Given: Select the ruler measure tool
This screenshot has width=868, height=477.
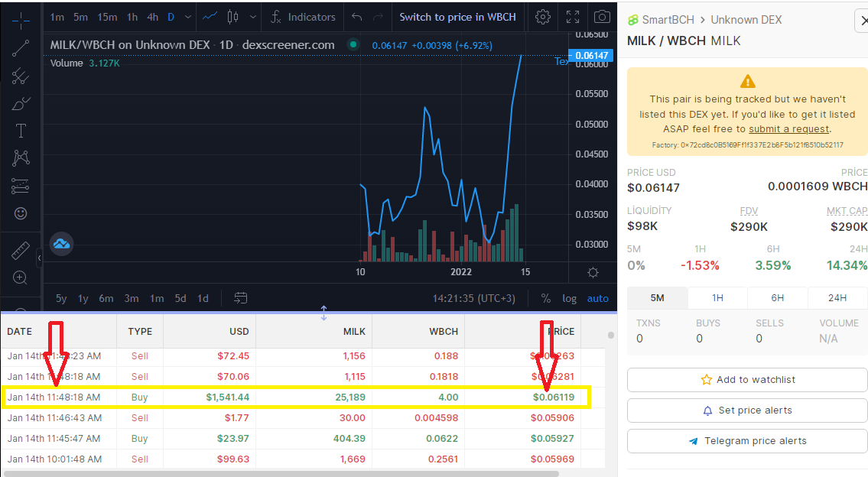Looking at the screenshot, I should [x=21, y=251].
